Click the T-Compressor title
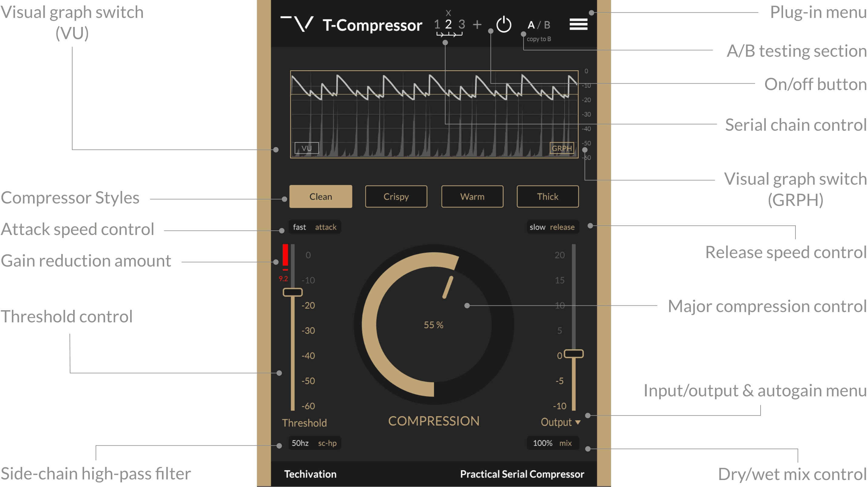This screenshot has width=868, height=487. click(x=372, y=25)
